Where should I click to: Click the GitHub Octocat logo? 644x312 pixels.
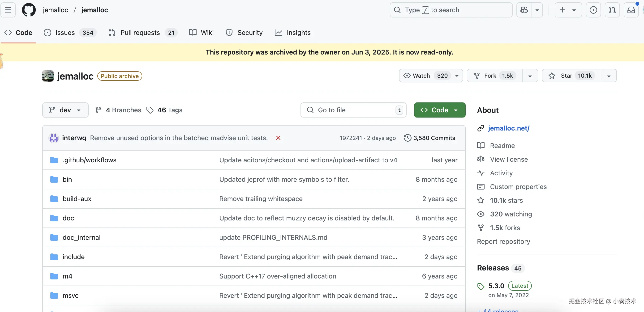point(29,10)
